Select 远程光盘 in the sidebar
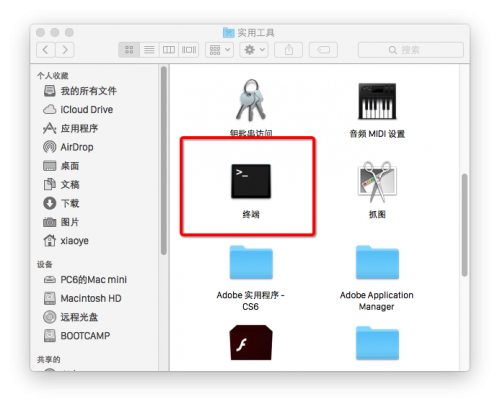 tap(71, 317)
